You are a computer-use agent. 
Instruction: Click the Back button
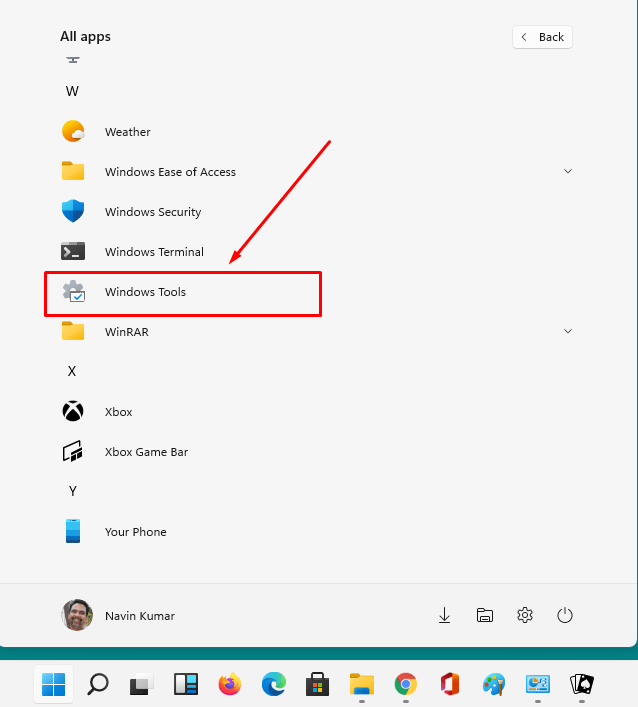pos(542,37)
